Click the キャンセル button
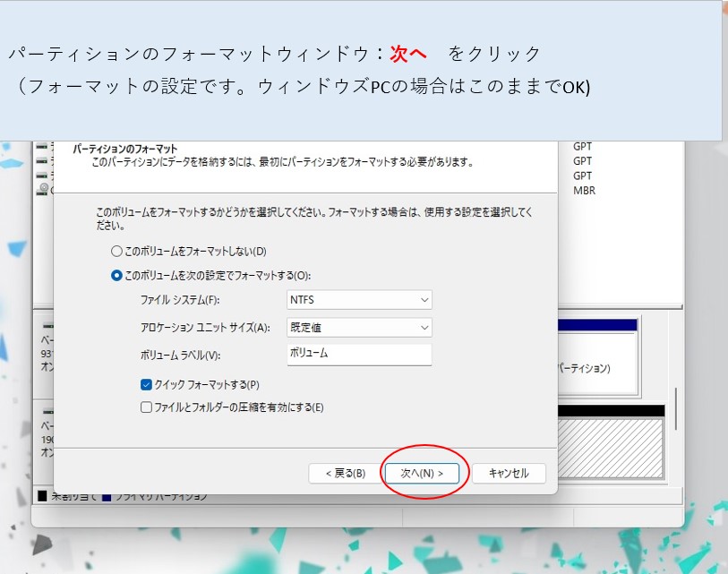The image size is (728, 574). point(509,473)
